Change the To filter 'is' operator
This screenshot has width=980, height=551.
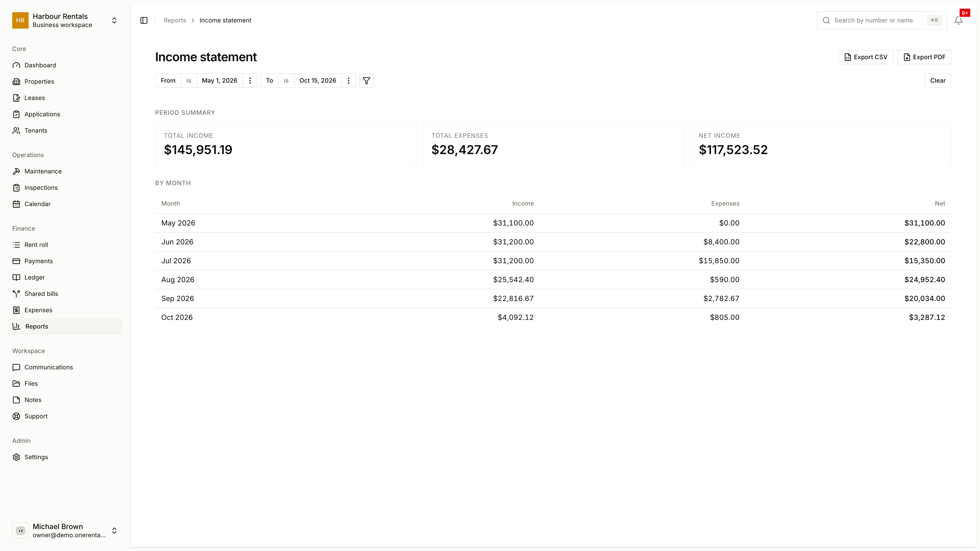(x=286, y=81)
